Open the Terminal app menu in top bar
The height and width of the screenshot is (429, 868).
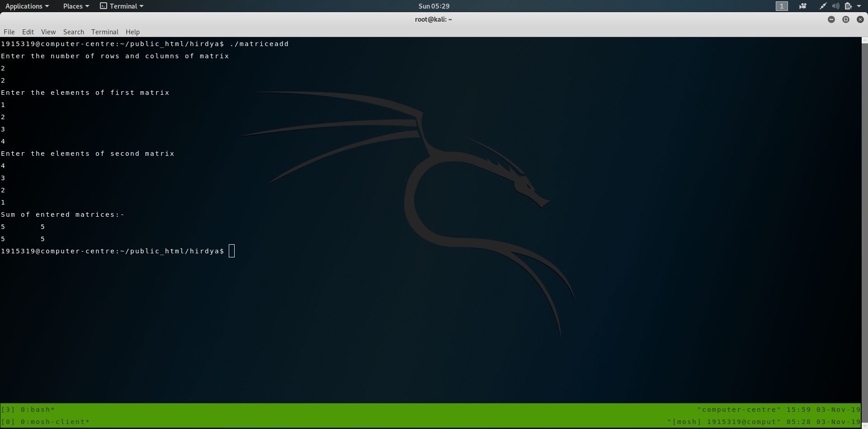coord(122,6)
